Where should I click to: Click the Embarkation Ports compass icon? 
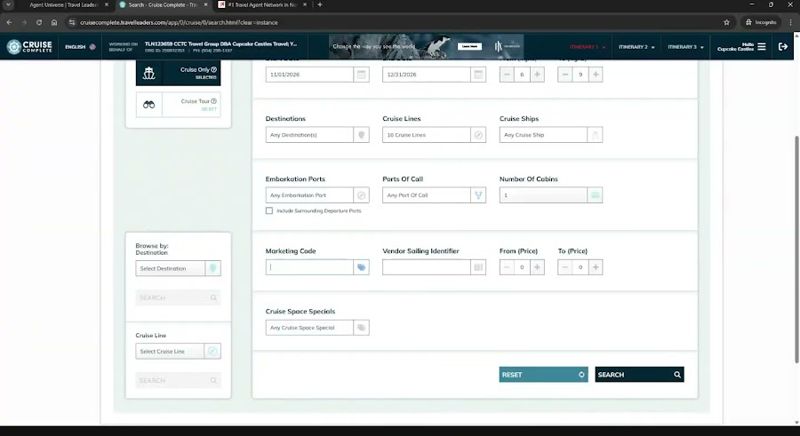point(361,195)
